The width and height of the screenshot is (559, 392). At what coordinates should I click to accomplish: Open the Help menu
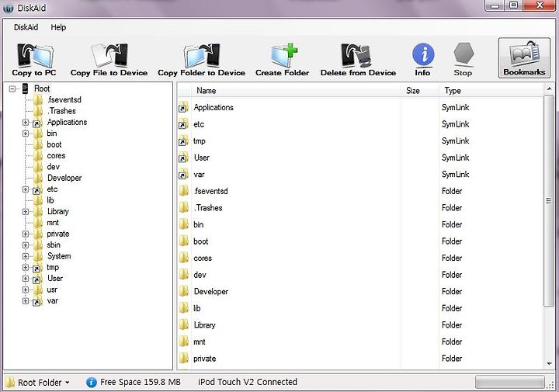58,27
